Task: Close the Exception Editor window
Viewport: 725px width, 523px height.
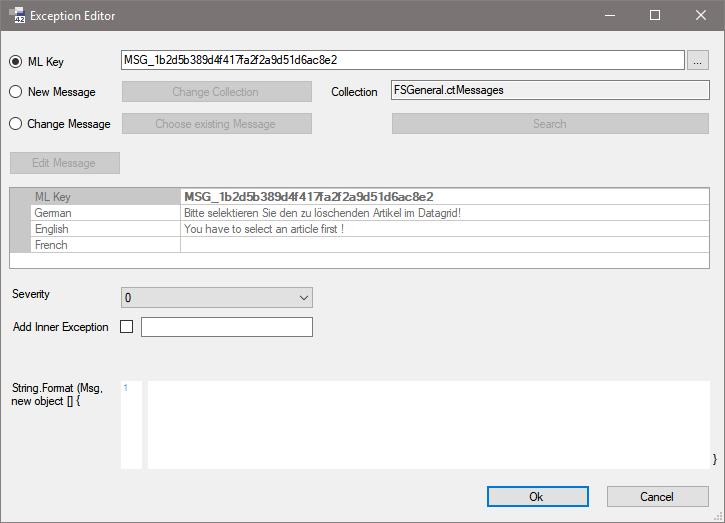Action: tap(700, 15)
